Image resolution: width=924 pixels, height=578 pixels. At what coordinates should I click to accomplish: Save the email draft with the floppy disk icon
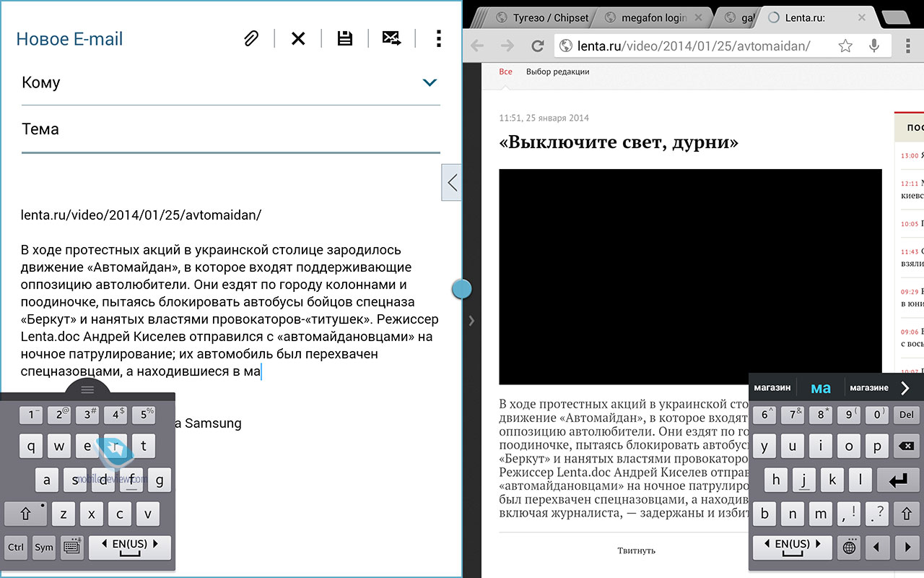point(345,39)
